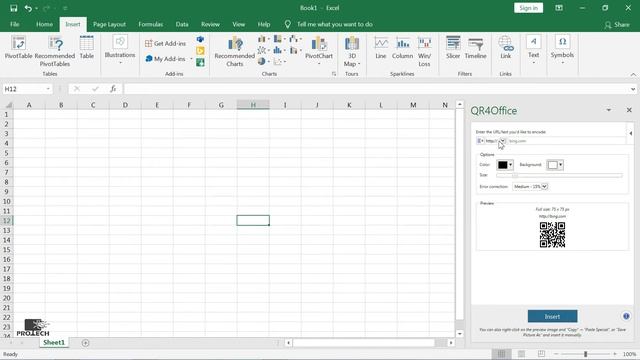Insert a Column sparkline
Viewport: 640px width, 360px height.
tap(402, 48)
